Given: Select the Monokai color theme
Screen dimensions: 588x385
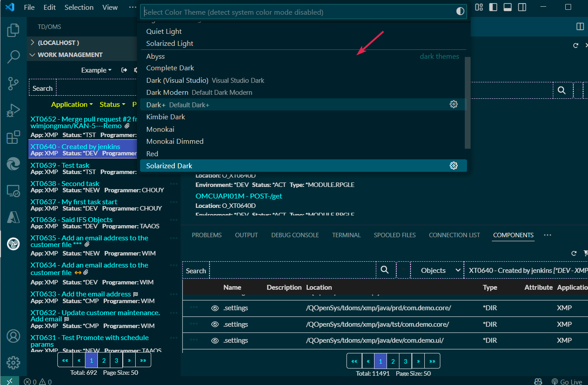Looking at the screenshot, I should 160,129.
